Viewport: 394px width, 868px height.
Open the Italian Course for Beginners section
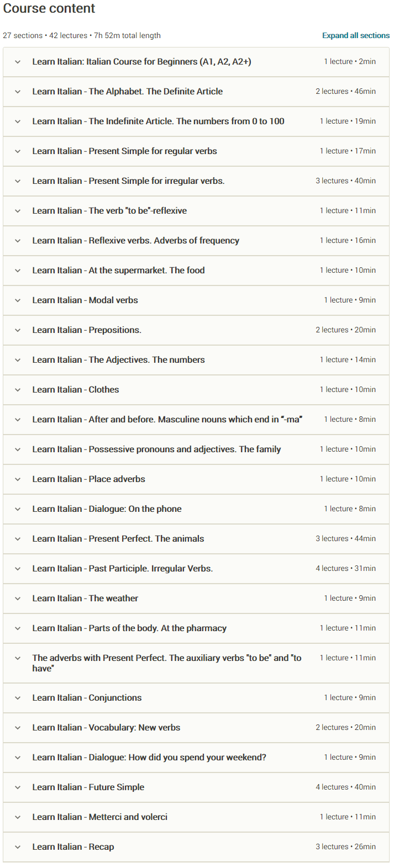pyautogui.click(x=141, y=62)
